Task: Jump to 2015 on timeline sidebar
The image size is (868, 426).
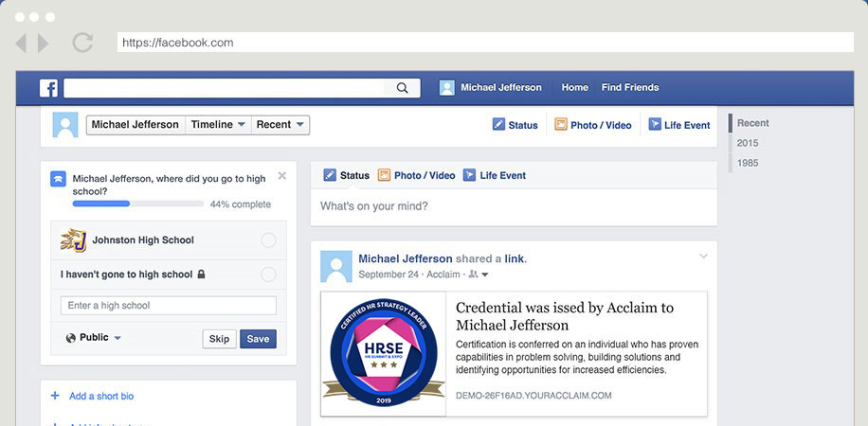Action: pos(748,143)
